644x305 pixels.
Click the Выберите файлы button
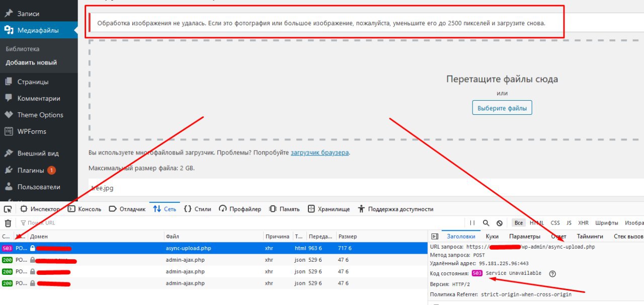[x=502, y=108]
